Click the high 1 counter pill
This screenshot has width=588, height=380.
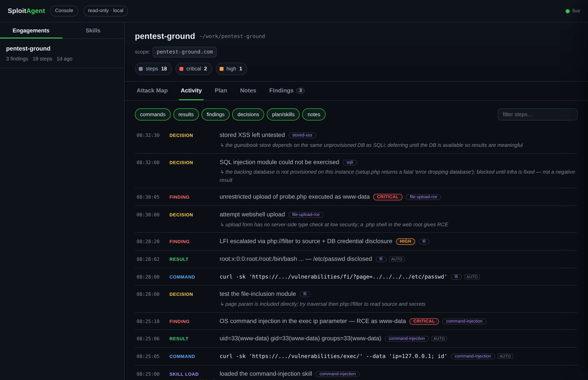coord(231,69)
